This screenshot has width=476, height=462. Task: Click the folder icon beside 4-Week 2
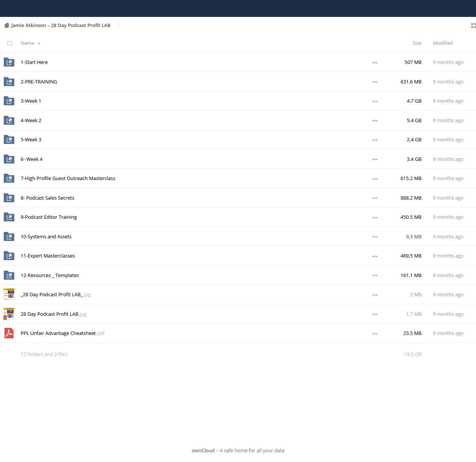coord(9,120)
